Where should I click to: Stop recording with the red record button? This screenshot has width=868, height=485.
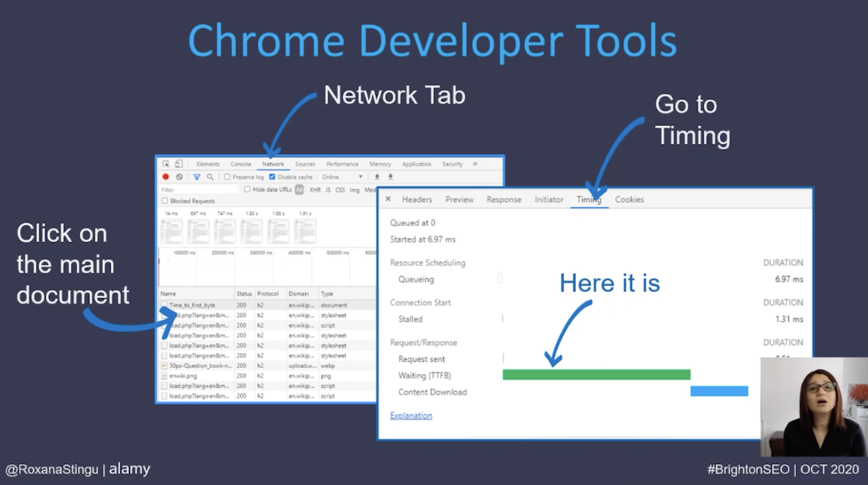[166, 177]
